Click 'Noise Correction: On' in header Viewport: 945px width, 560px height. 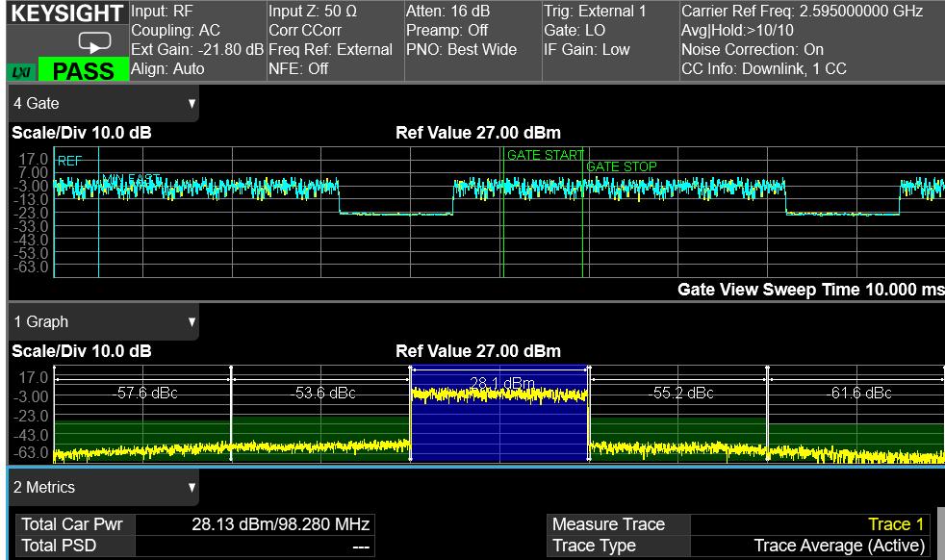(753, 50)
